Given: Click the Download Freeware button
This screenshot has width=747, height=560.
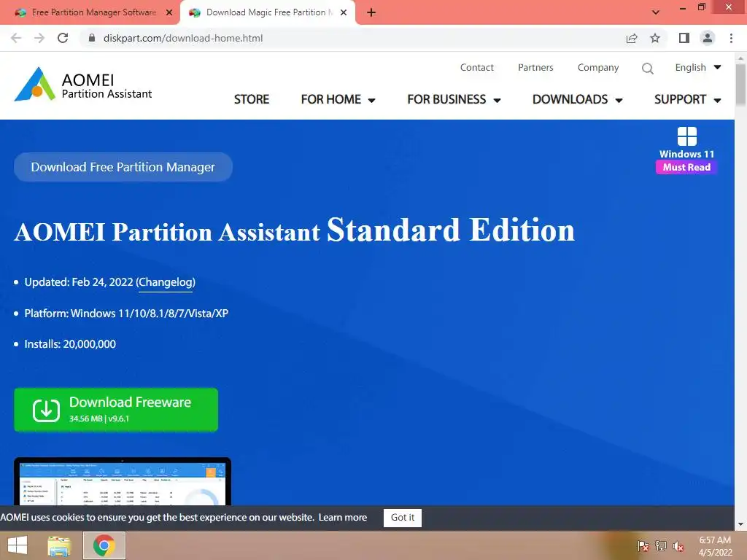Looking at the screenshot, I should click(116, 410).
